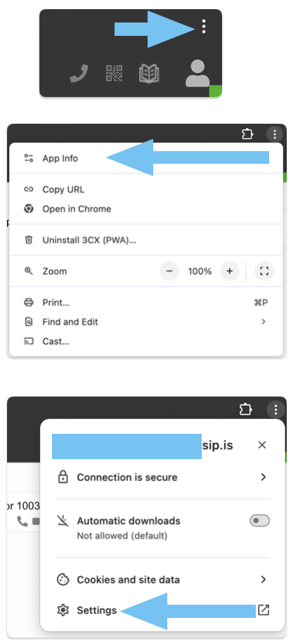Select App Info menu entry
The width and height of the screenshot is (298, 644).
pos(145,158)
